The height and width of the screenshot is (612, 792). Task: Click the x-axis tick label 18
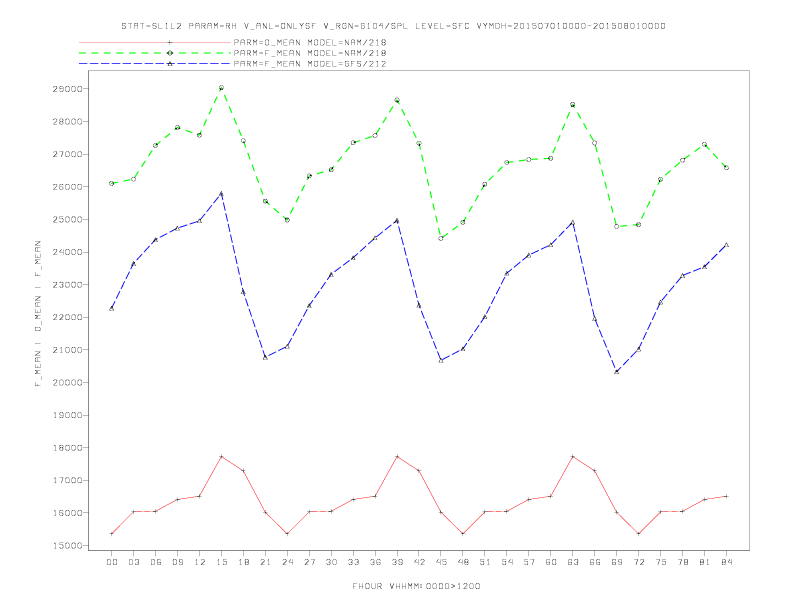pos(243,562)
